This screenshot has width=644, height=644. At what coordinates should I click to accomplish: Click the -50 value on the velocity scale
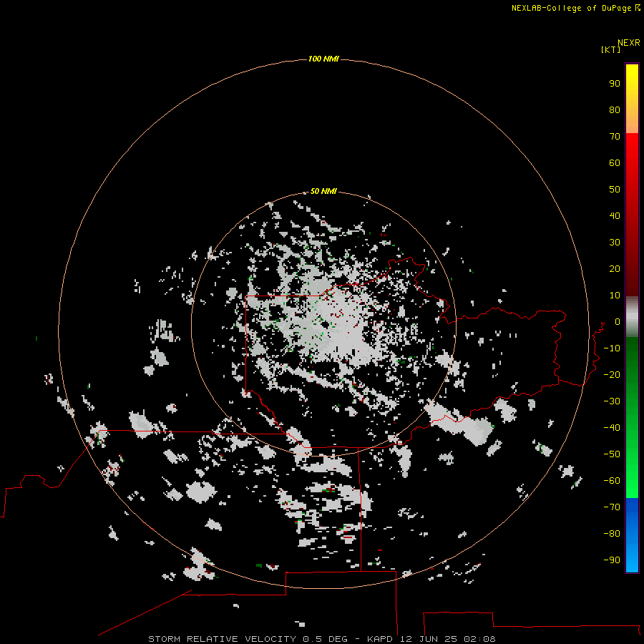612,454
